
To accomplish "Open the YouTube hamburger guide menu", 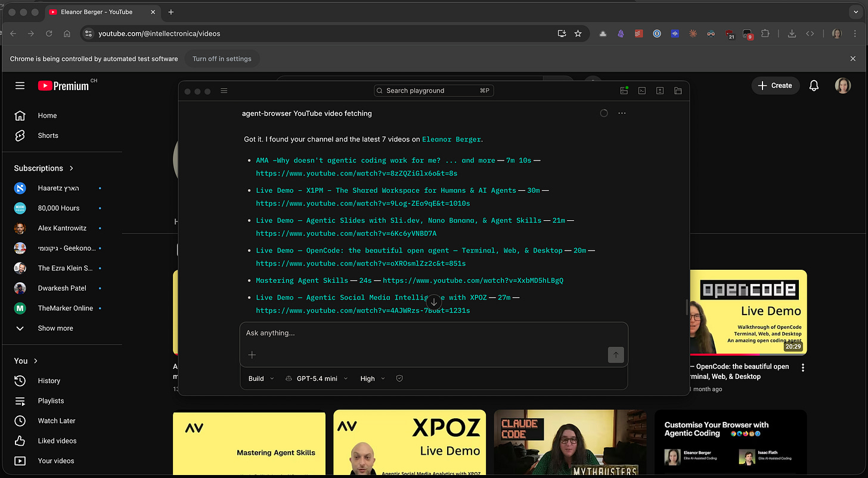I will [x=20, y=85].
